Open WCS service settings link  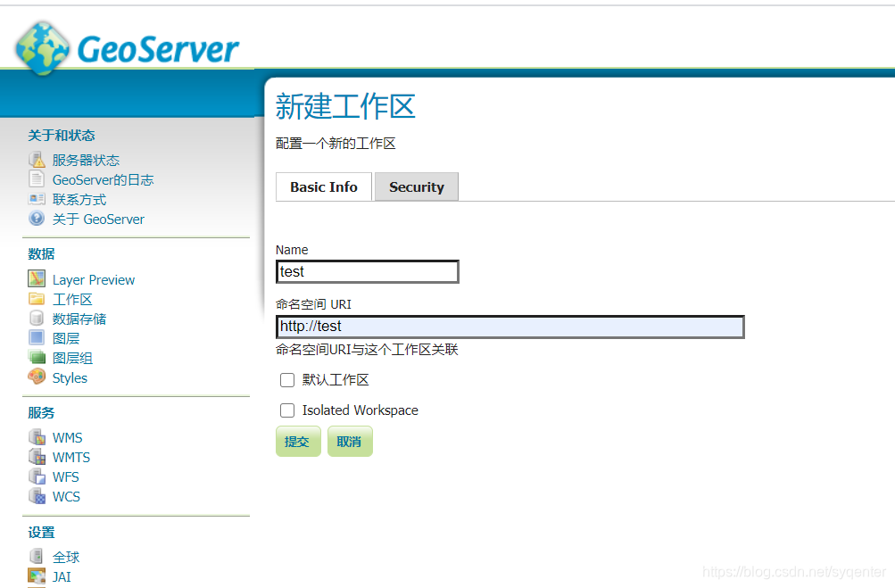click(x=66, y=497)
